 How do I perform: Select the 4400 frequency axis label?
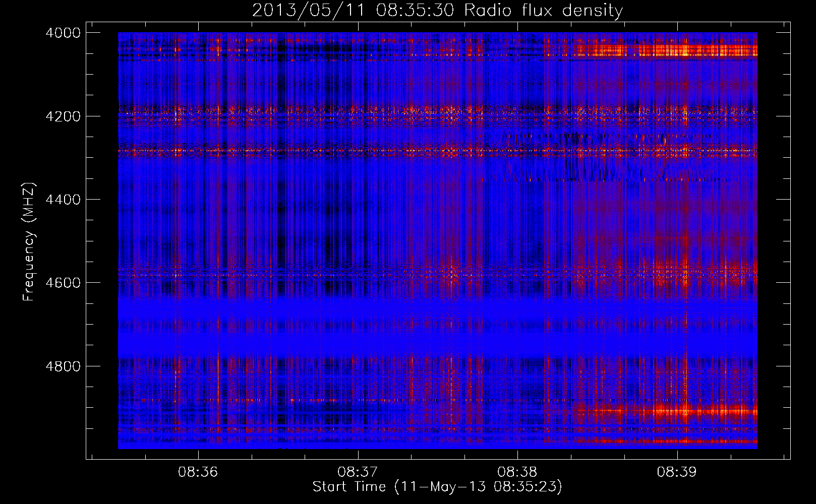pyautogui.click(x=63, y=200)
